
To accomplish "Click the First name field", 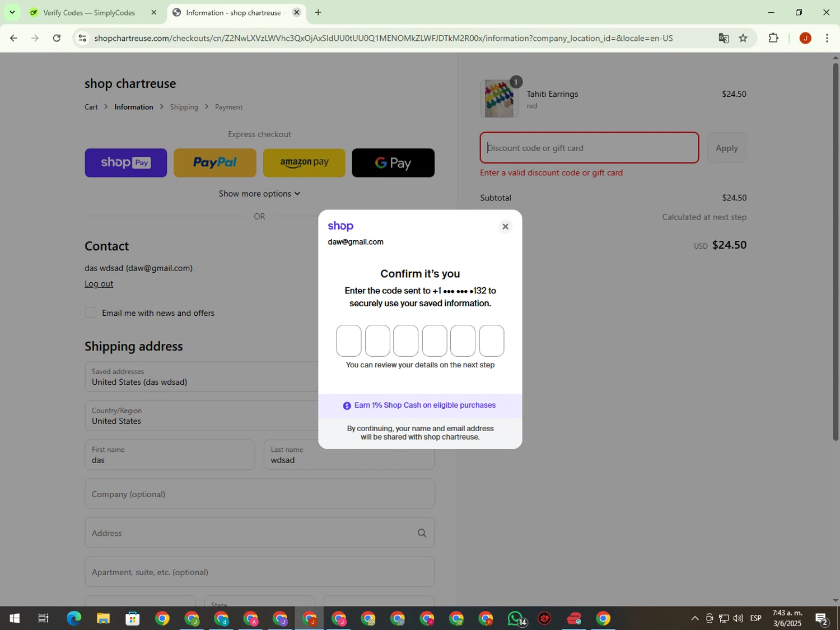I will click(x=170, y=455).
